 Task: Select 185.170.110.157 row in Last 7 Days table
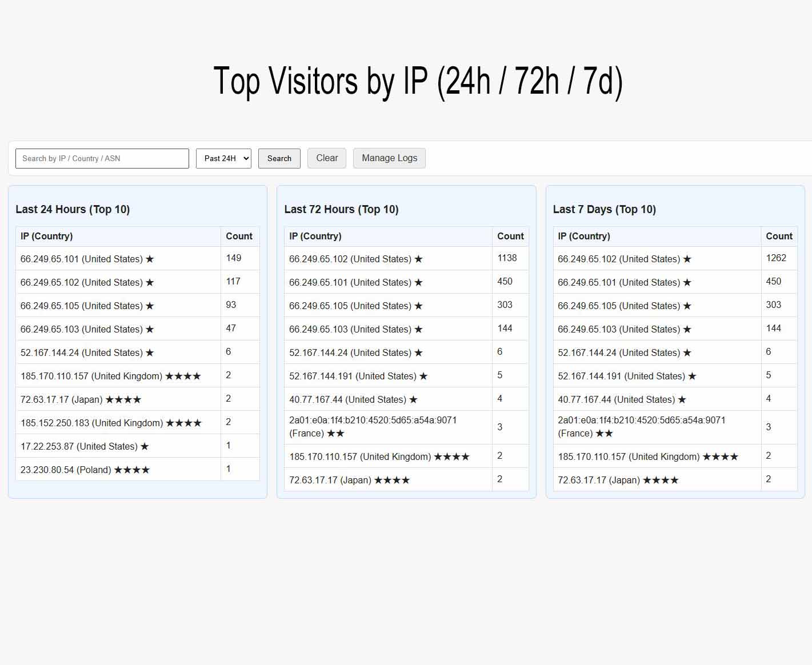pyautogui.click(x=675, y=456)
